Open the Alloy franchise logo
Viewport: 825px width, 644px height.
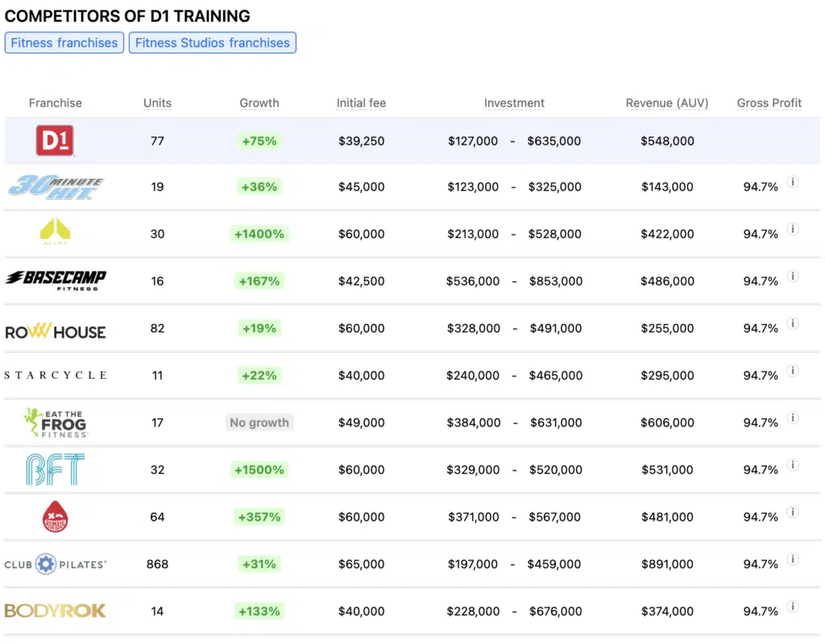tap(55, 233)
